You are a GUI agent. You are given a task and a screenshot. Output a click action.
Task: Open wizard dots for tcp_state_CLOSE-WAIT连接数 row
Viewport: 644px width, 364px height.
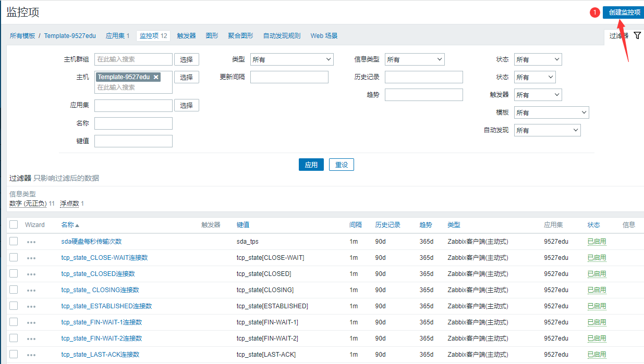(x=31, y=258)
